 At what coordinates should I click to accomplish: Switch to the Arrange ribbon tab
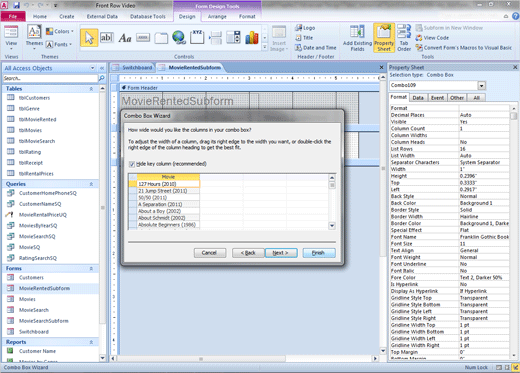click(217, 16)
